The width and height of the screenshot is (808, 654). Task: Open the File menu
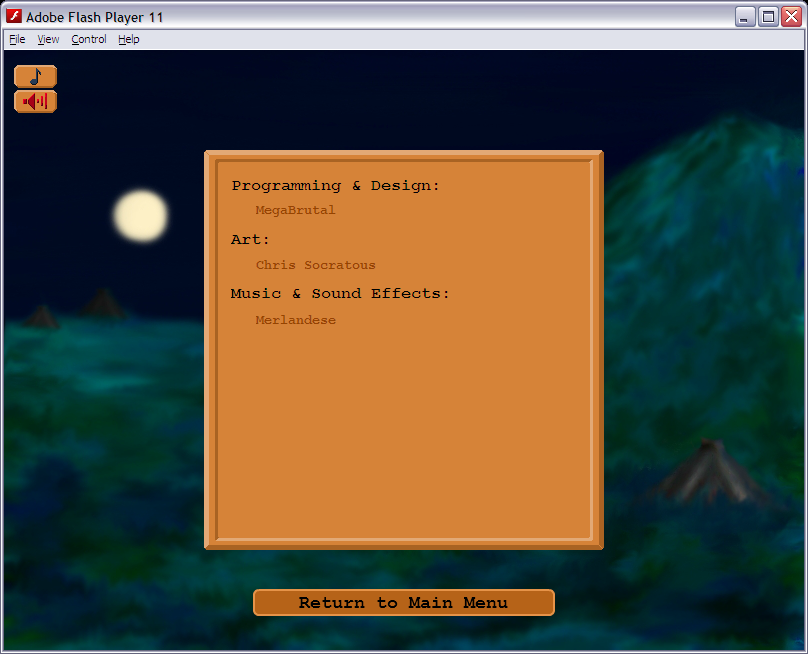click(17, 39)
